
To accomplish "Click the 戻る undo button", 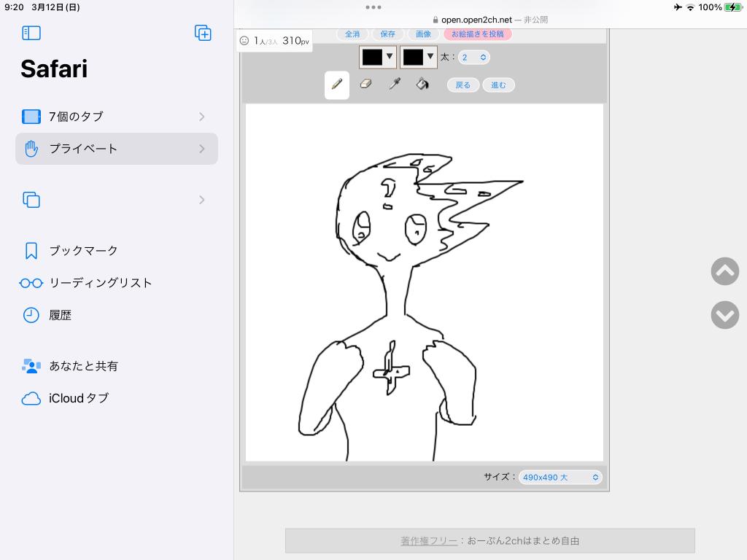I will coord(463,85).
